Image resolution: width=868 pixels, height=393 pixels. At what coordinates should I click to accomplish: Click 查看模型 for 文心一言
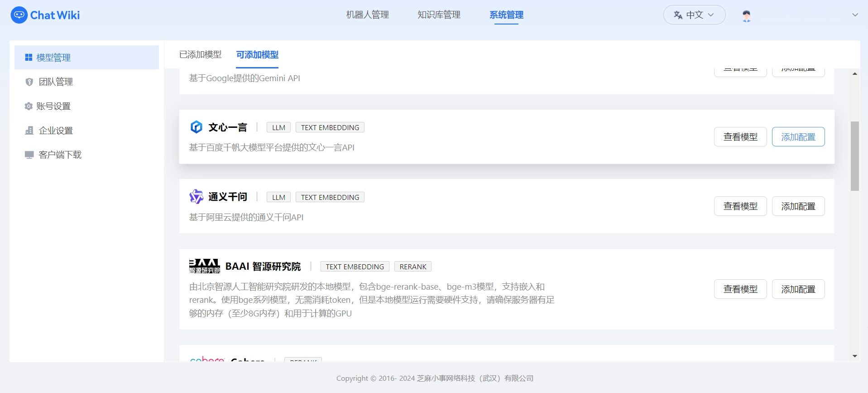click(740, 137)
